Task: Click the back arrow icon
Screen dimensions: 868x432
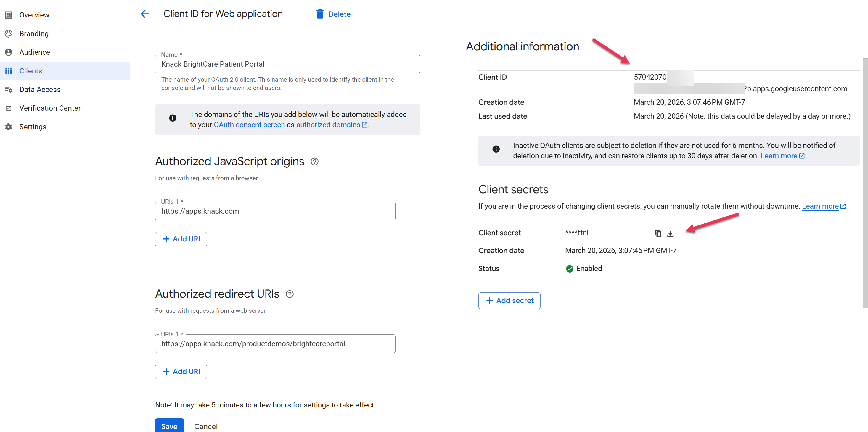Action: 144,14
